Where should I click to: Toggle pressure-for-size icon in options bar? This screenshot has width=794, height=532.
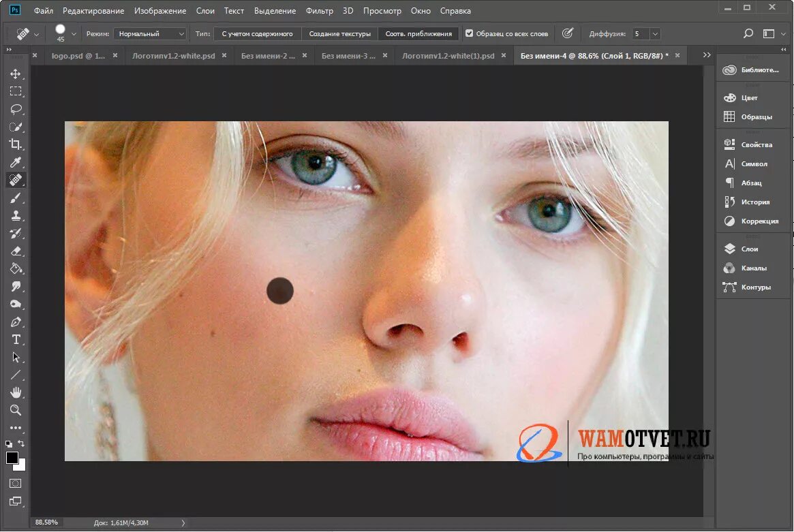(x=568, y=33)
